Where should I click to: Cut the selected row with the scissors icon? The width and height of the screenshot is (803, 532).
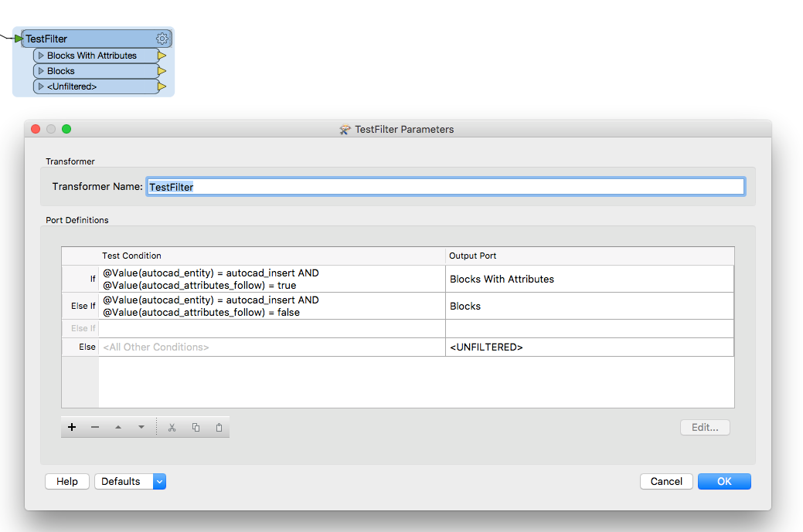point(172,427)
